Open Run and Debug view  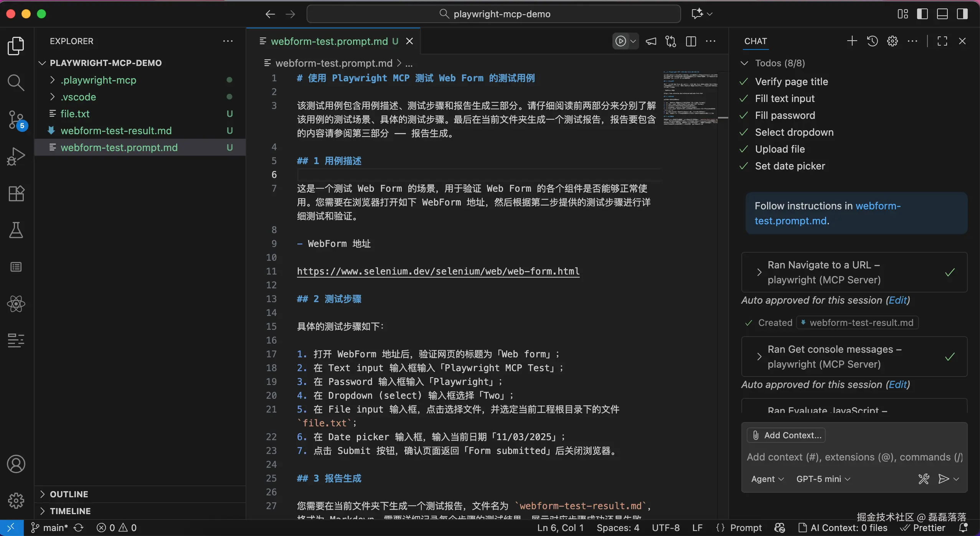[16, 156]
